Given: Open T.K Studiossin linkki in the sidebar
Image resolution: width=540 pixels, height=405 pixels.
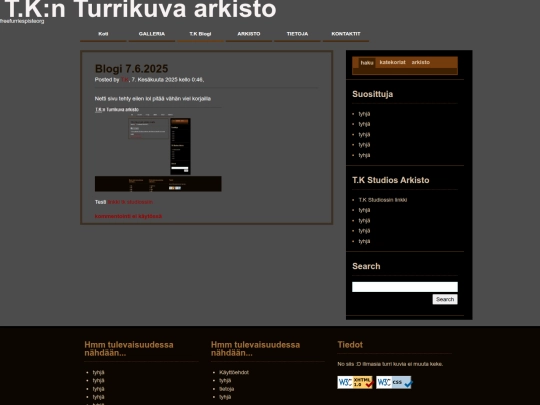Looking at the screenshot, I should coord(383,200).
